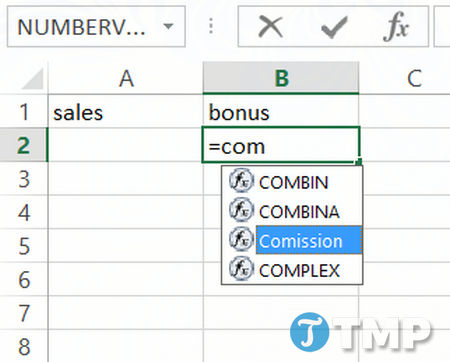Confirm formula entry with the checkmark icon

334,27
